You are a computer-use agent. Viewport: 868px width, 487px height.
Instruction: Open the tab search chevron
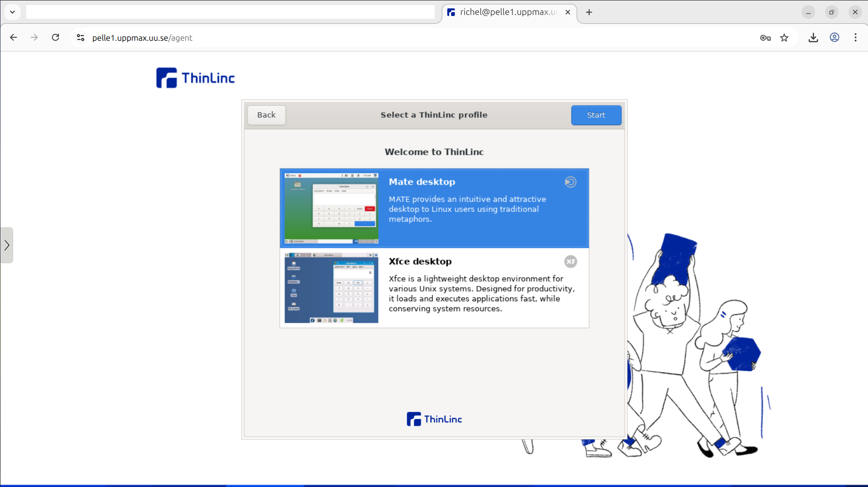[13, 12]
